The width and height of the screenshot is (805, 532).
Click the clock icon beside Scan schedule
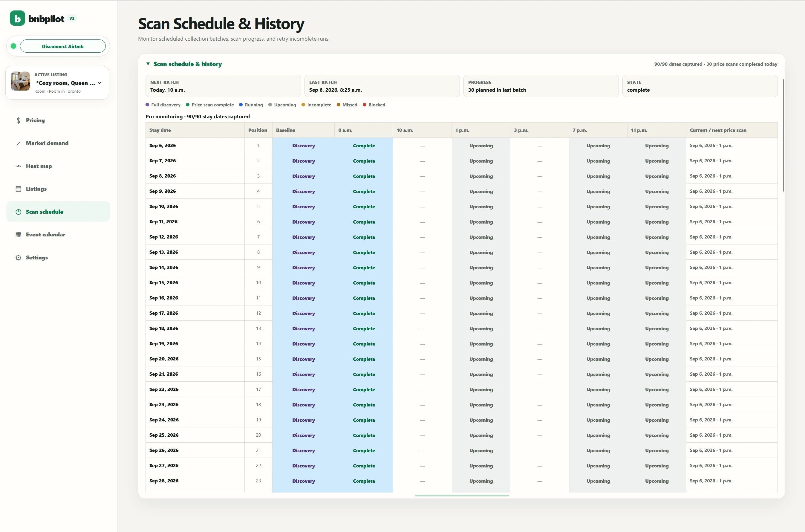(x=18, y=212)
